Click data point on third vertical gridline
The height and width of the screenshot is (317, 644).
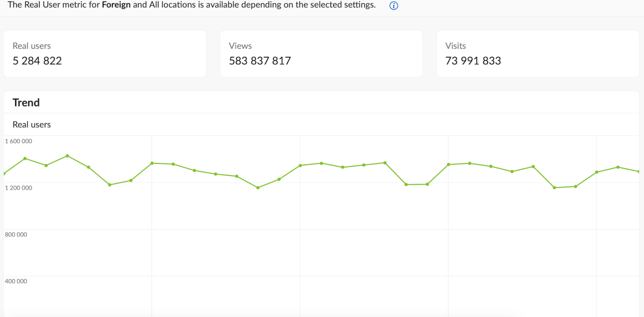click(x=448, y=165)
